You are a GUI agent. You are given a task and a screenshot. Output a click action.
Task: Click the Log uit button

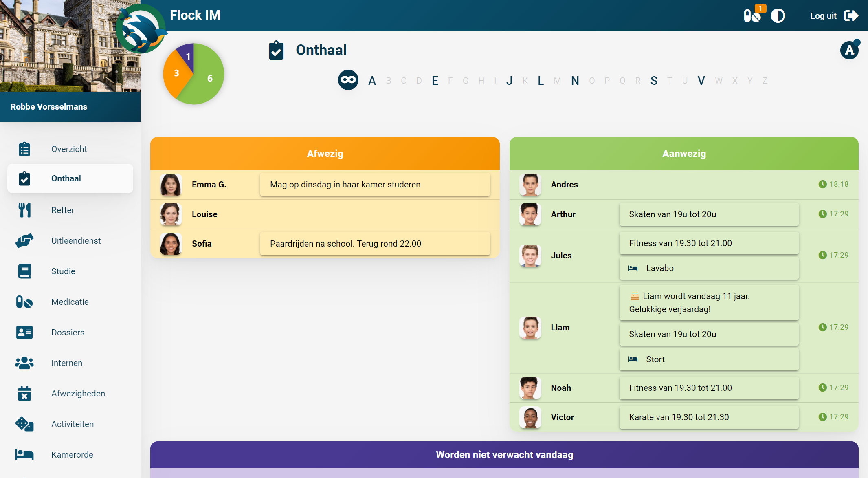(x=833, y=16)
